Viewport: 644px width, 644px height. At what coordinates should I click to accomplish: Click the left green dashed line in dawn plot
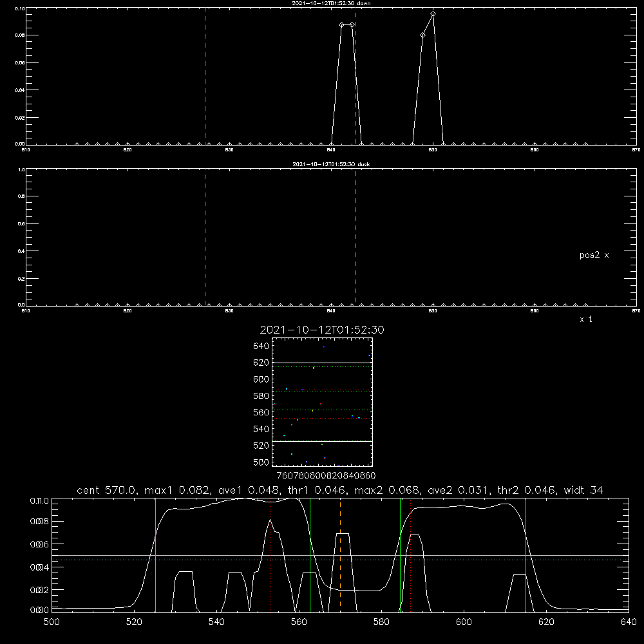tap(205, 76)
